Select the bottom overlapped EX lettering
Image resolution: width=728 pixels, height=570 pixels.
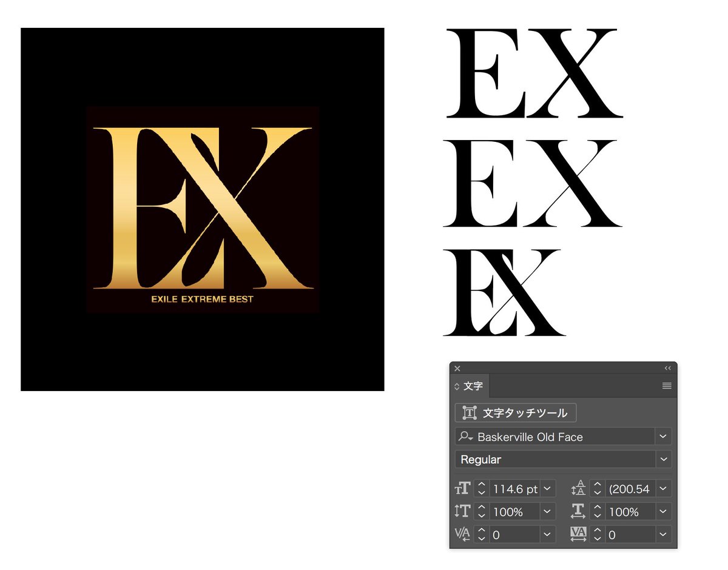coord(504,292)
